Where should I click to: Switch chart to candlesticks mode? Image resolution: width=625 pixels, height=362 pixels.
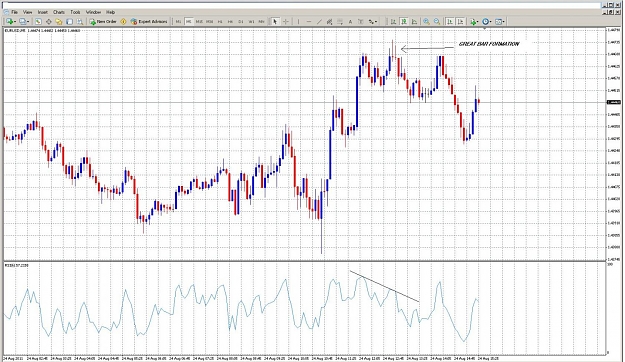point(404,22)
